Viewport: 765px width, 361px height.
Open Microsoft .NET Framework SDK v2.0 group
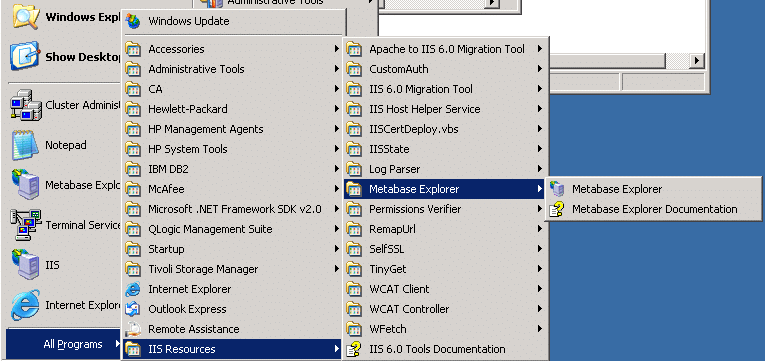click(x=232, y=209)
